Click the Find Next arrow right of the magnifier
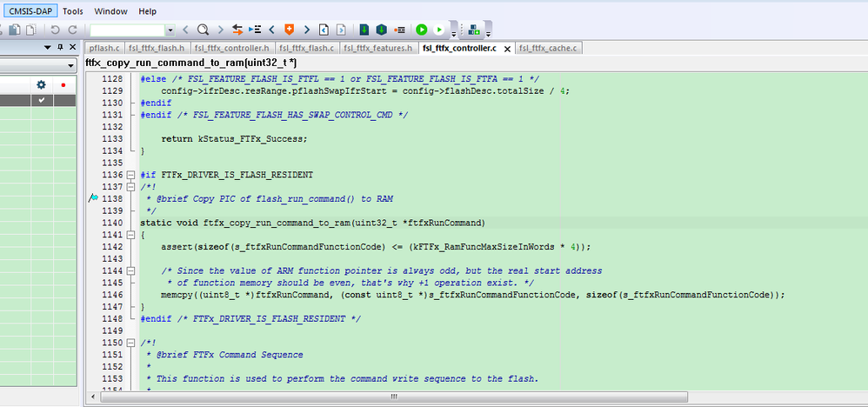Viewport: 868px width, 407px height. pyautogui.click(x=220, y=30)
